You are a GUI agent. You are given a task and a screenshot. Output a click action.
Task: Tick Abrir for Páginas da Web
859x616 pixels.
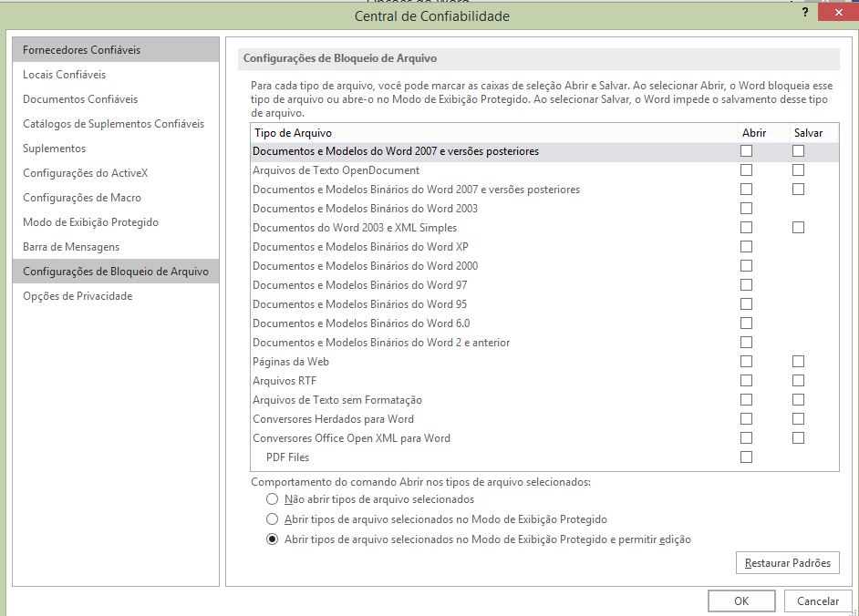click(746, 362)
